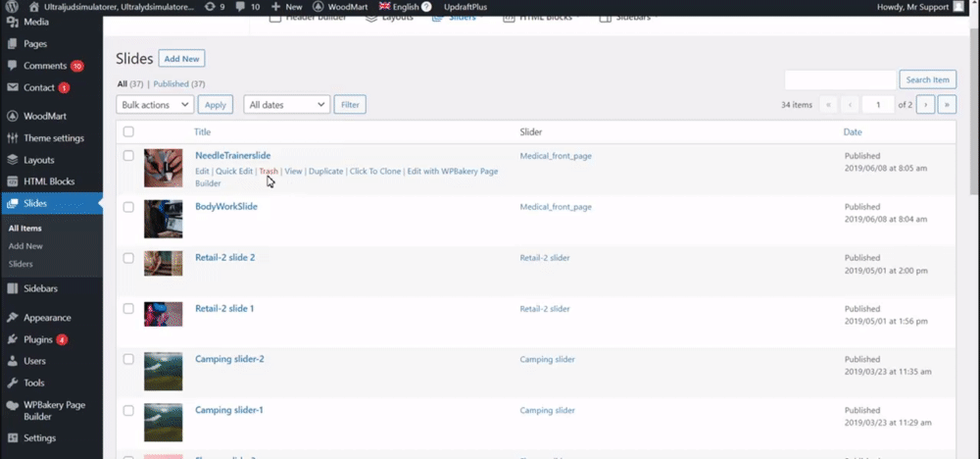Open the Mr Support avatar

coord(958,7)
